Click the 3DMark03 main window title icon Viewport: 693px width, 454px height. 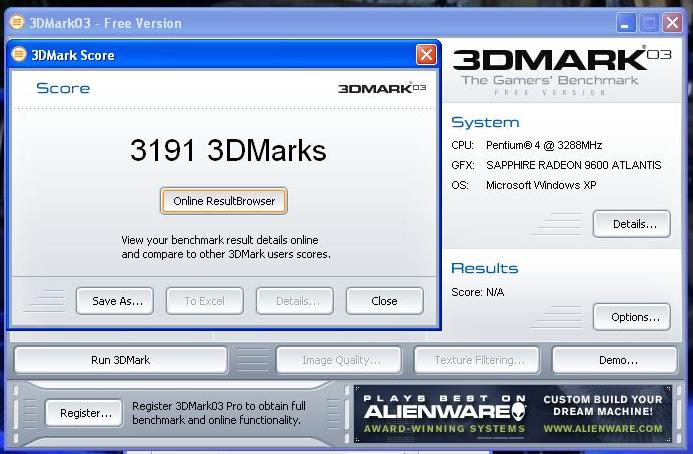coord(17,23)
